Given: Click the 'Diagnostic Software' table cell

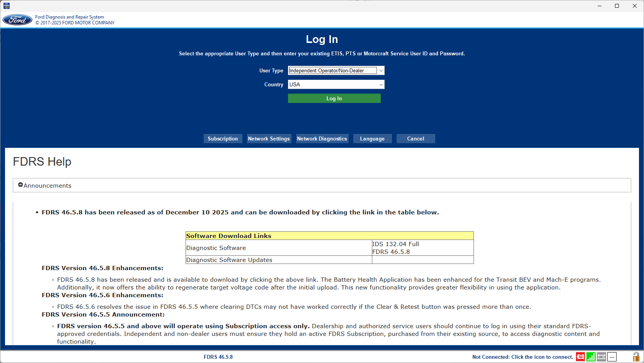Looking at the screenshot, I should 279,248.
